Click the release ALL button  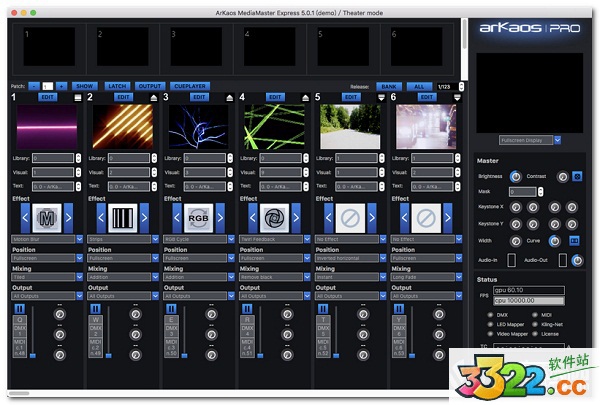(x=419, y=87)
